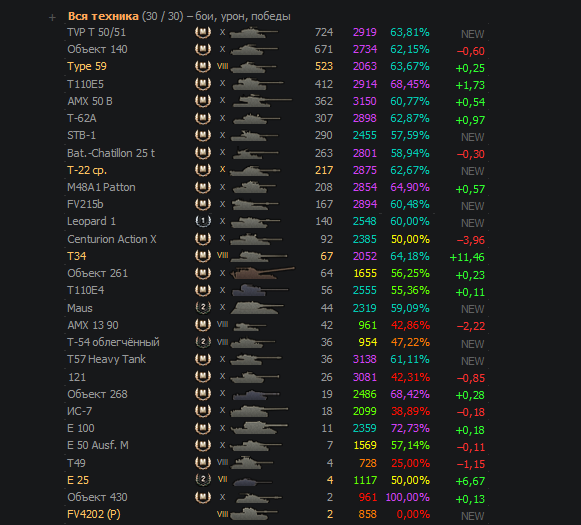Click the brown Объект 261 artillery icon
The image size is (581, 525).
263,273
